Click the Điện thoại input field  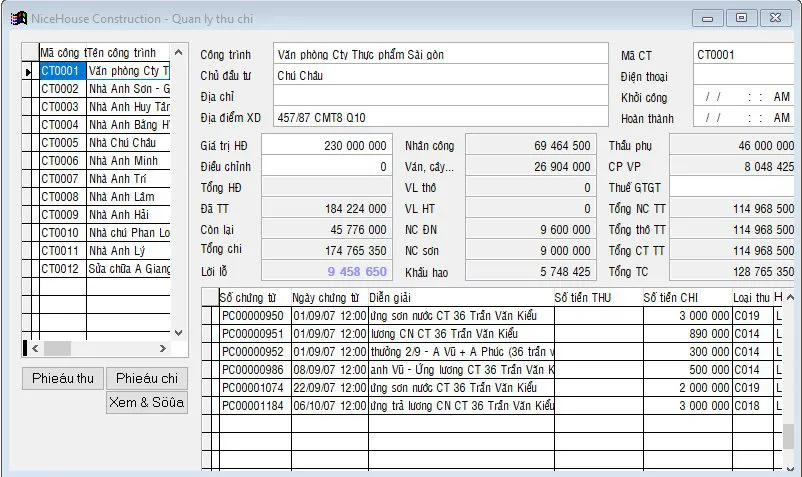tap(743, 76)
